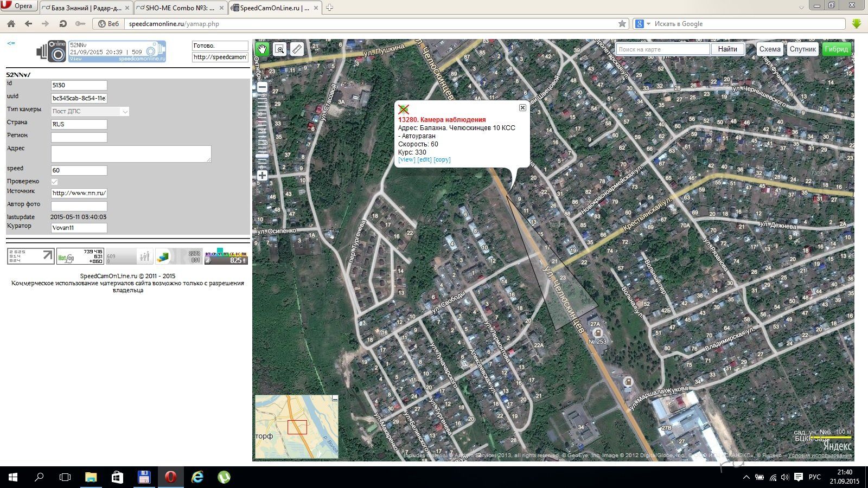Viewport: 868px width, 488px height.
Task: Open the Opera main menu
Action: 18,6
